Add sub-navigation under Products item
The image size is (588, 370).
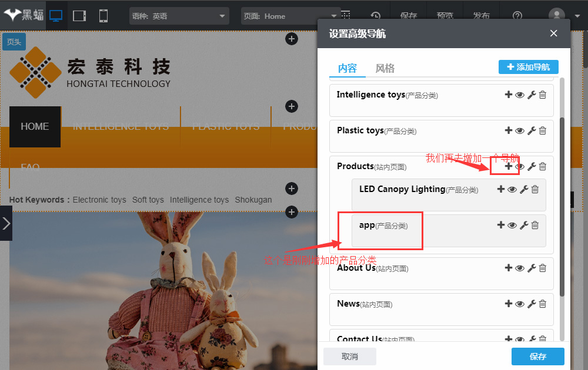(x=509, y=166)
